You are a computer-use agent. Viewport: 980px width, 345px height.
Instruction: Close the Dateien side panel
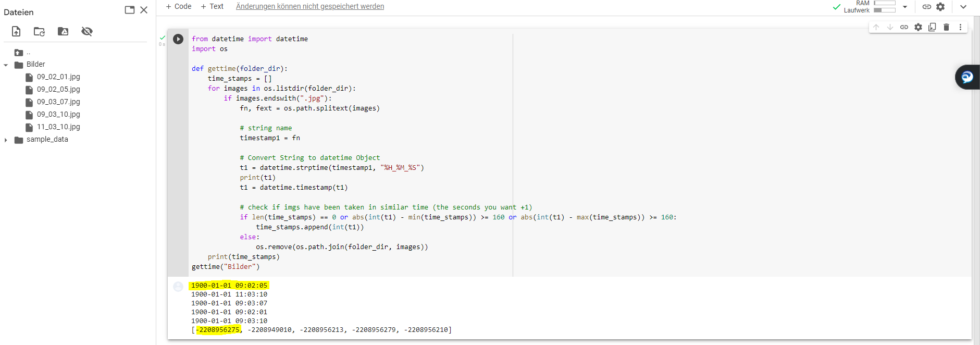pos(144,10)
